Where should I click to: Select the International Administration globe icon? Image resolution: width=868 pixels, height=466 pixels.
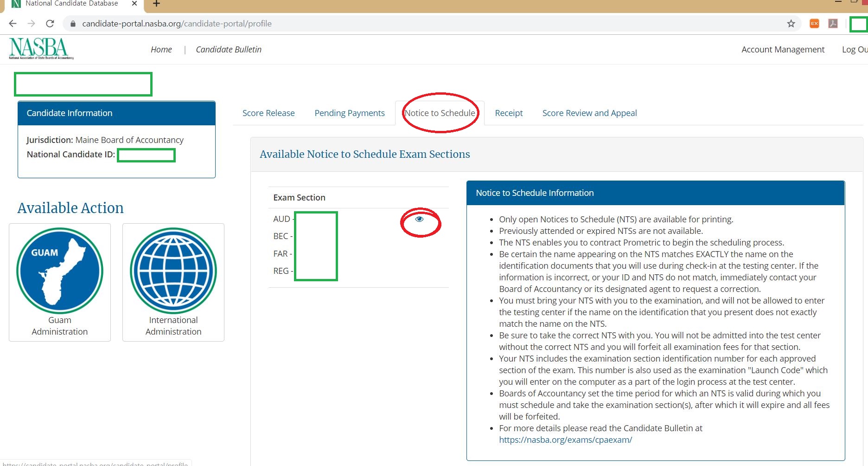[x=173, y=271]
